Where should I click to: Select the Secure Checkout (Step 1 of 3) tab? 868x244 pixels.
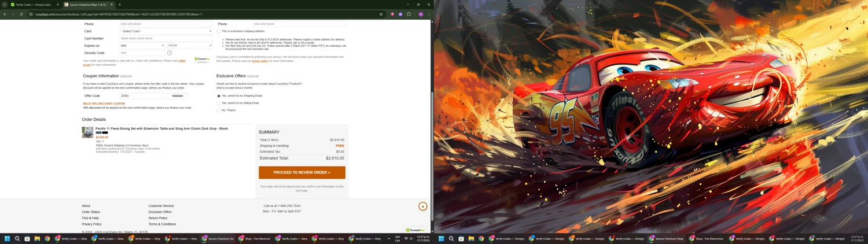tap(88, 5)
